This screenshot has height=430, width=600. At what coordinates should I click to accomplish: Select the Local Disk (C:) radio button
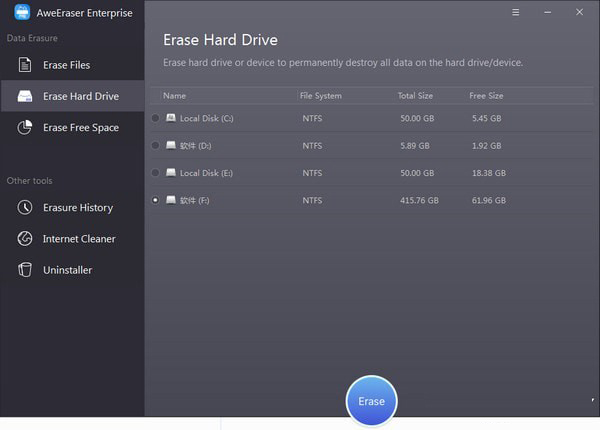(x=155, y=118)
